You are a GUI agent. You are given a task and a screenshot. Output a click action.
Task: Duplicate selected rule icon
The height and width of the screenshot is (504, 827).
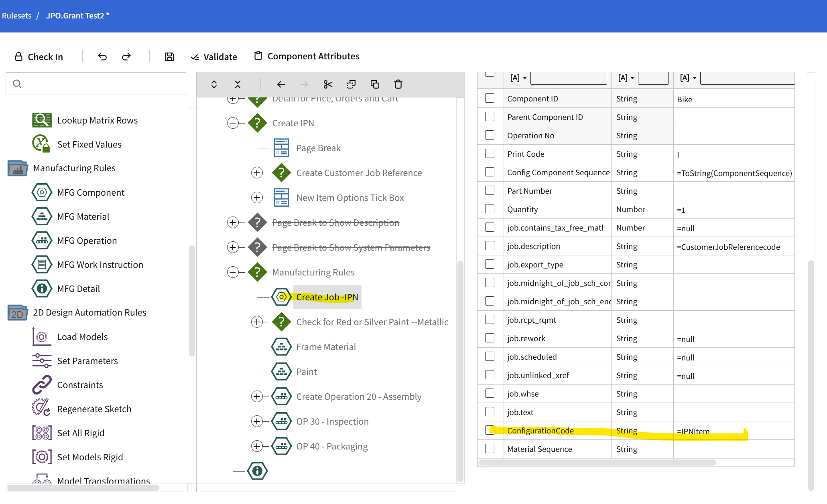tap(375, 84)
